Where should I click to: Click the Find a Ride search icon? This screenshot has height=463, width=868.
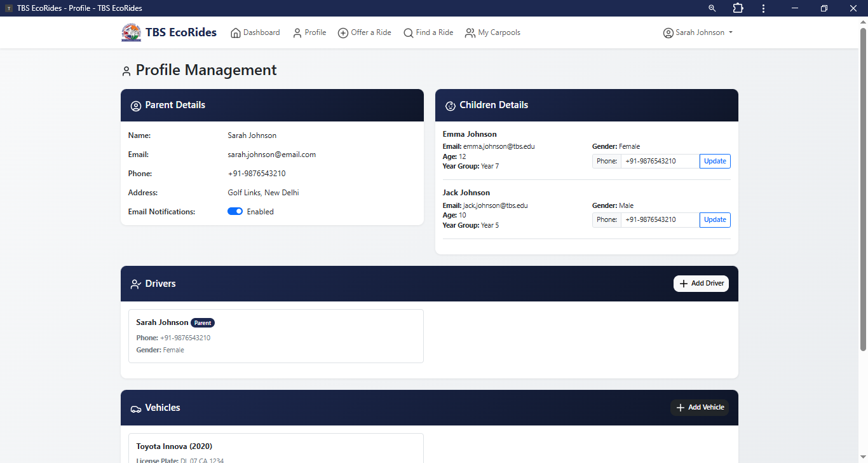pyautogui.click(x=409, y=33)
